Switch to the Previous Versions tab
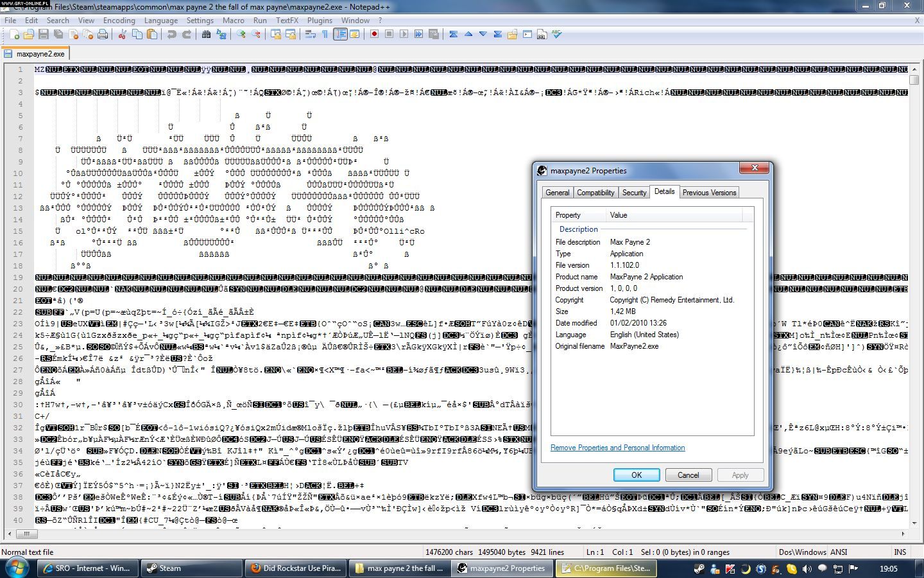This screenshot has width=924, height=578. coord(709,193)
